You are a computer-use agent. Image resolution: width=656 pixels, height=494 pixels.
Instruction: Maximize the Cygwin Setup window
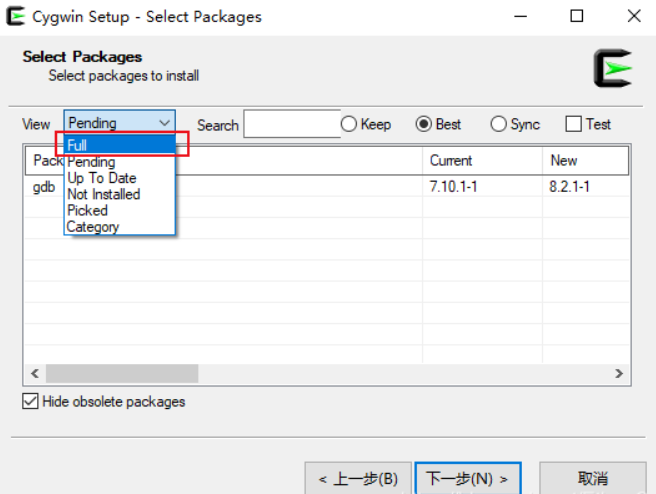pyautogui.click(x=577, y=16)
